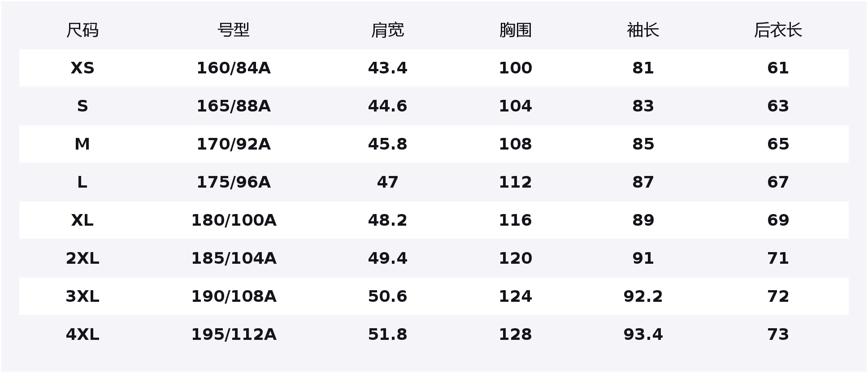Click the back length value 73
The image size is (868, 373).
point(777,334)
